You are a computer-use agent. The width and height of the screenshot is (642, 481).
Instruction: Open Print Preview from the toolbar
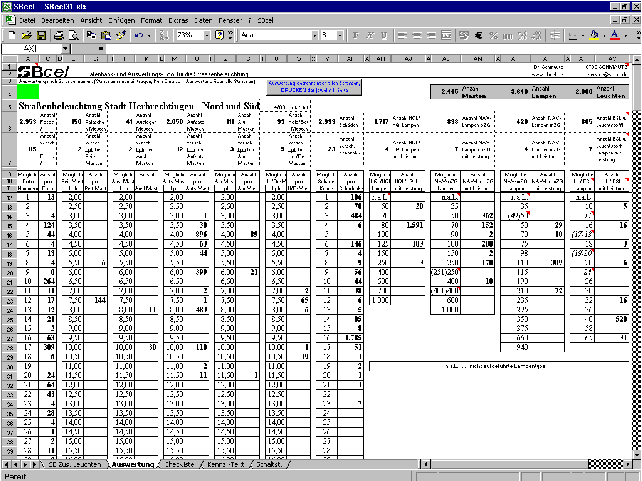click(74, 36)
